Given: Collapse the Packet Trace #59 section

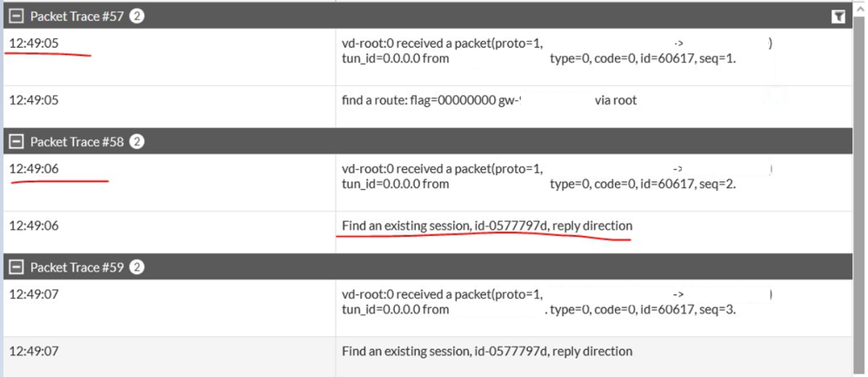Looking at the screenshot, I should [x=15, y=267].
